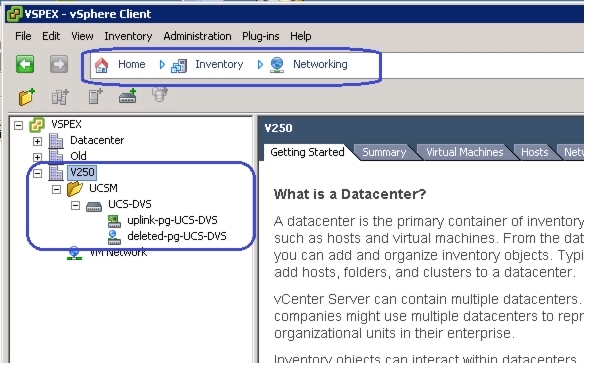Click the VSPEX vCenter server icon
Viewport: 593px width, 375px height.
click(x=37, y=125)
